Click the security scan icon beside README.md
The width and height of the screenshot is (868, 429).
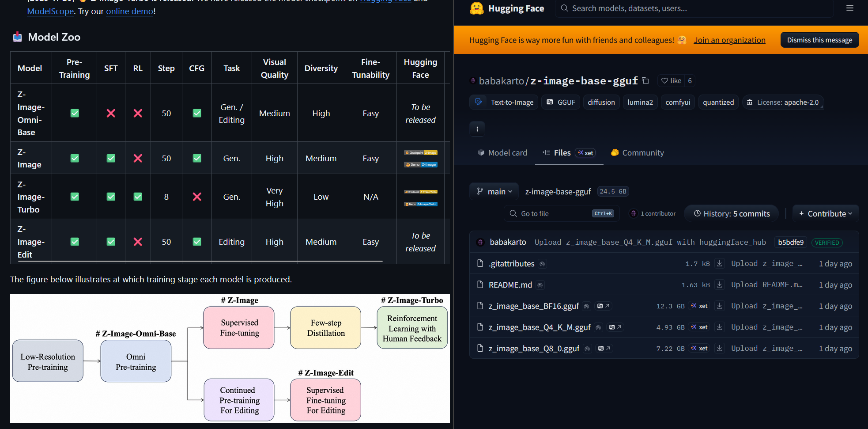pos(540,285)
